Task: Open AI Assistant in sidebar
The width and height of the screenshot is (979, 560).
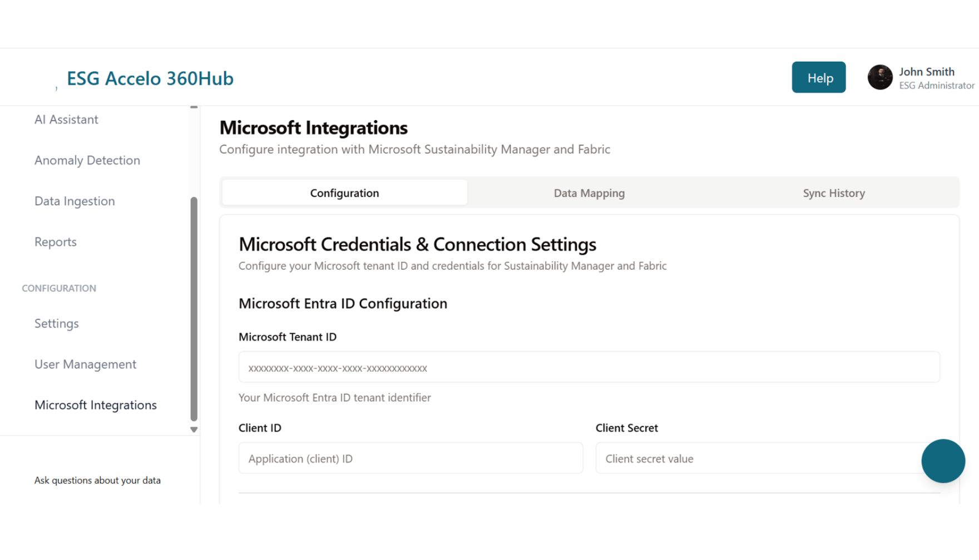Action: [66, 120]
